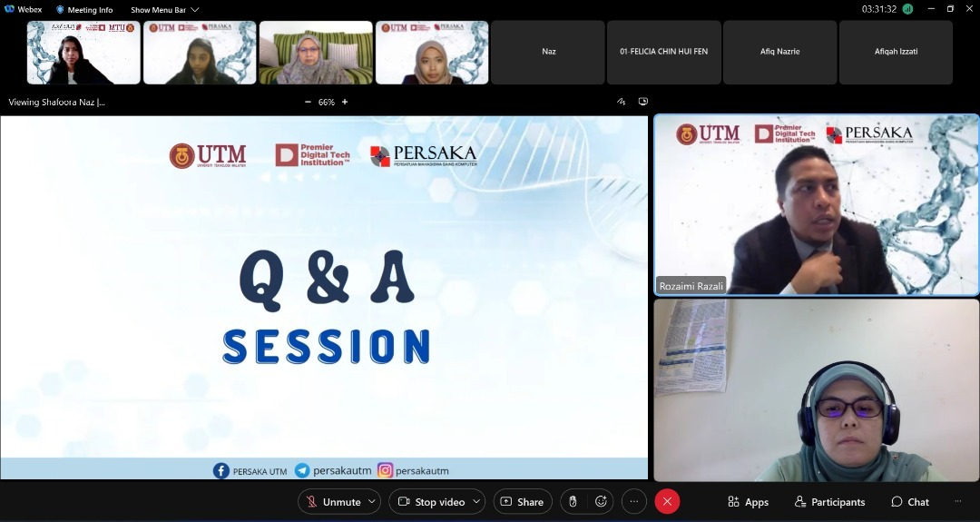Open video options arrow beside Stop video
Image resolution: width=980 pixels, height=522 pixels.
(477, 501)
